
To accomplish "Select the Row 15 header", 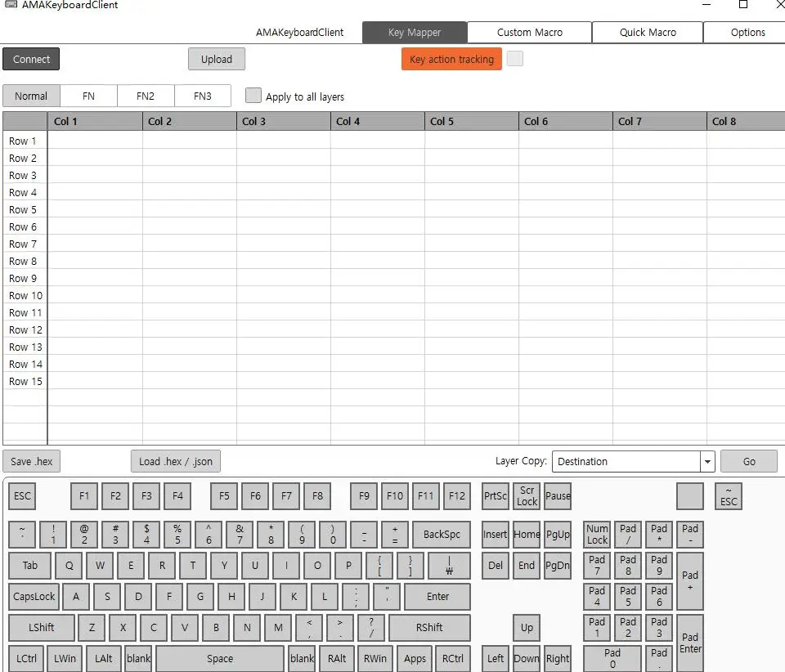I will point(25,381).
